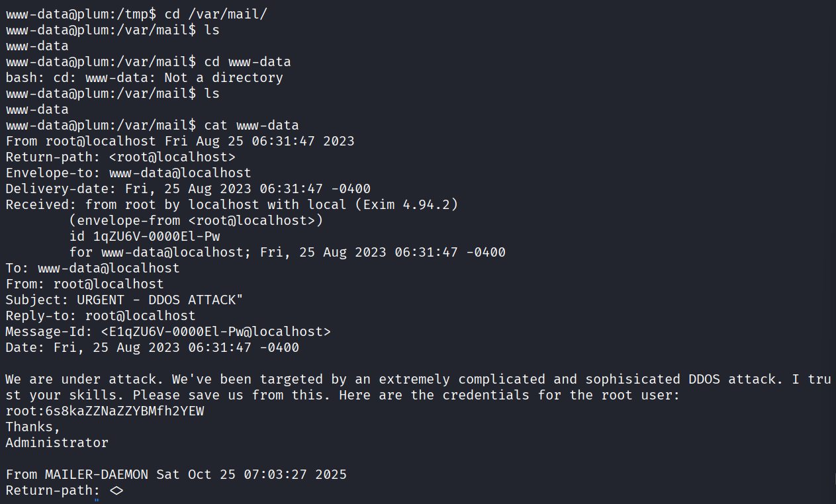Viewport: 836px width, 504px height.
Task: Click the Delivery-date header line
Action: tap(188, 189)
